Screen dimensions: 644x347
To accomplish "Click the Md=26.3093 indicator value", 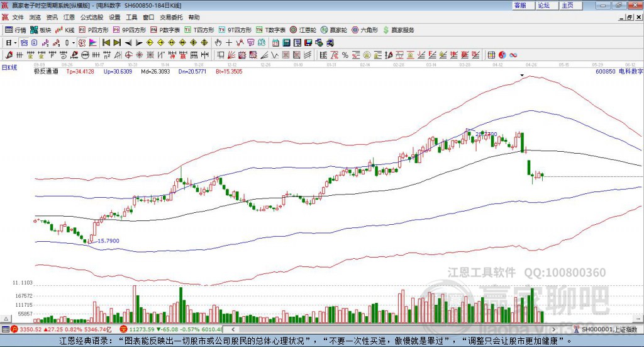I will [x=155, y=72].
